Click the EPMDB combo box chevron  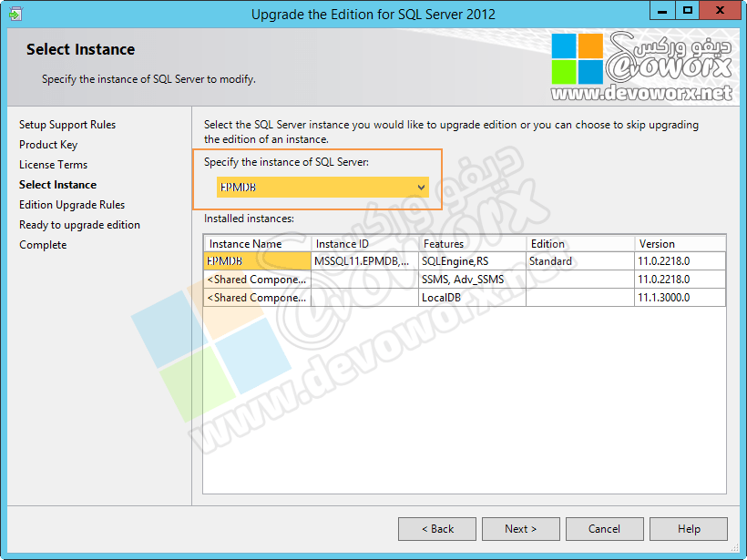(x=421, y=187)
